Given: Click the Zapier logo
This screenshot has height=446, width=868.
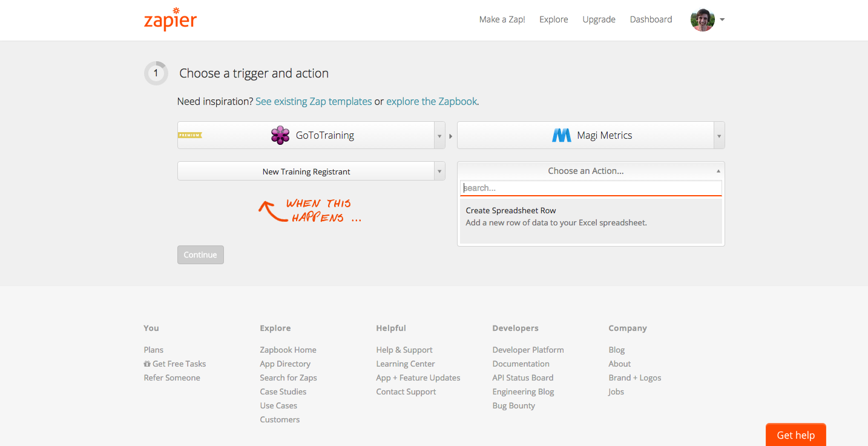Looking at the screenshot, I should pyautogui.click(x=170, y=19).
